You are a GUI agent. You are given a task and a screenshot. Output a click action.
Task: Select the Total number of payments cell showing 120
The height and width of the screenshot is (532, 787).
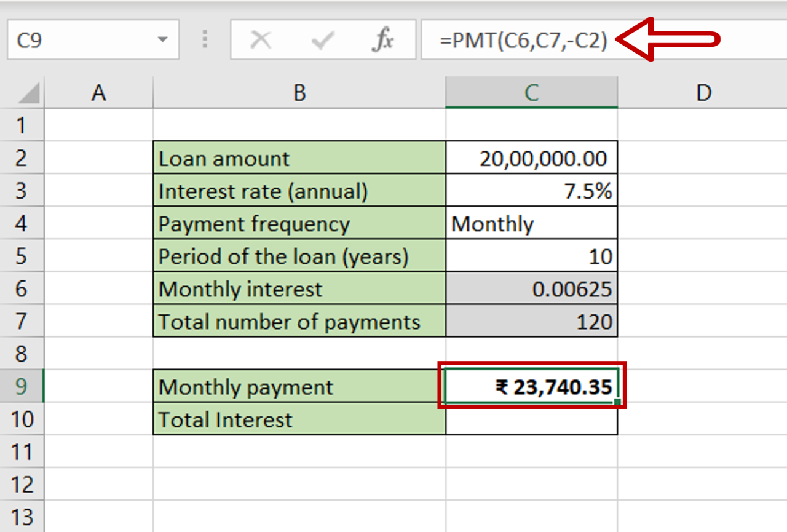[x=531, y=321]
